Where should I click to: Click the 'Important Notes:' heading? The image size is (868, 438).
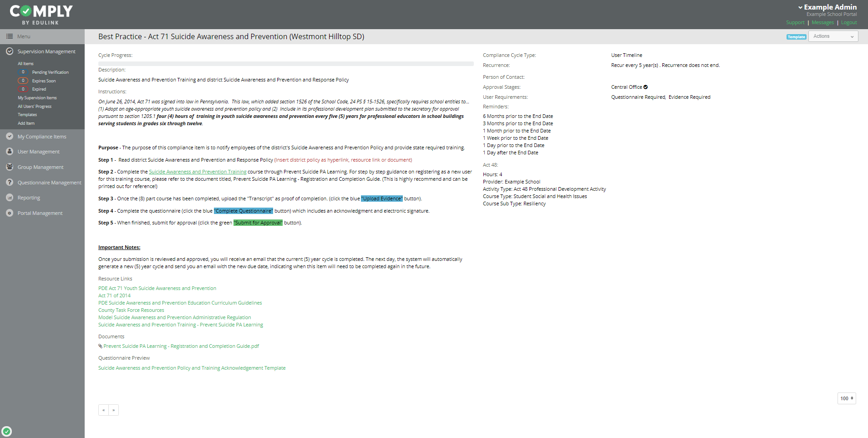119,247
